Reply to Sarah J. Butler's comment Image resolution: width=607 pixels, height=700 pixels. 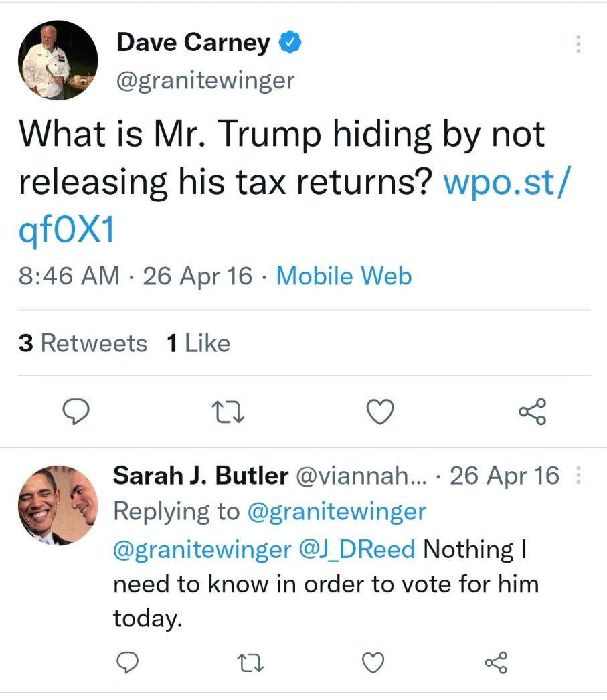(x=127, y=663)
